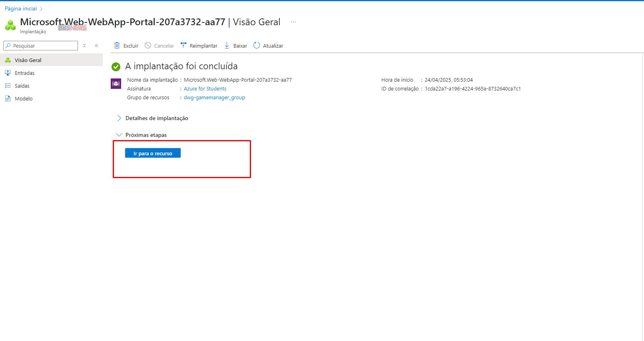Open the ellipsis more options menu
This screenshot has height=341, width=644.
(293, 22)
